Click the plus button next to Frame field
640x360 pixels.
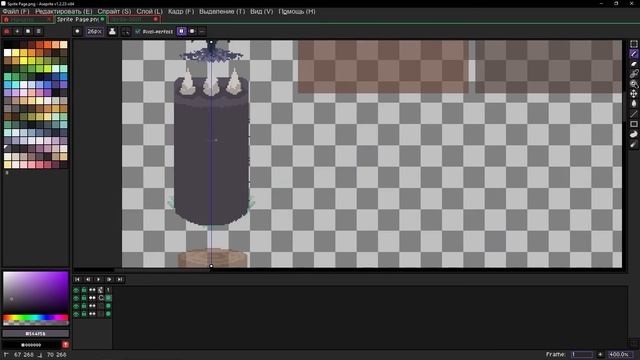[600, 354]
